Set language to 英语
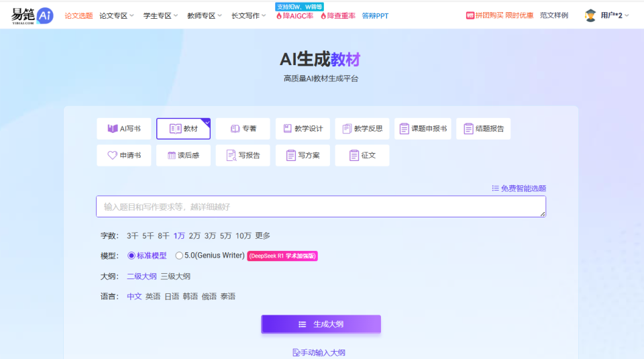 pos(153,297)
